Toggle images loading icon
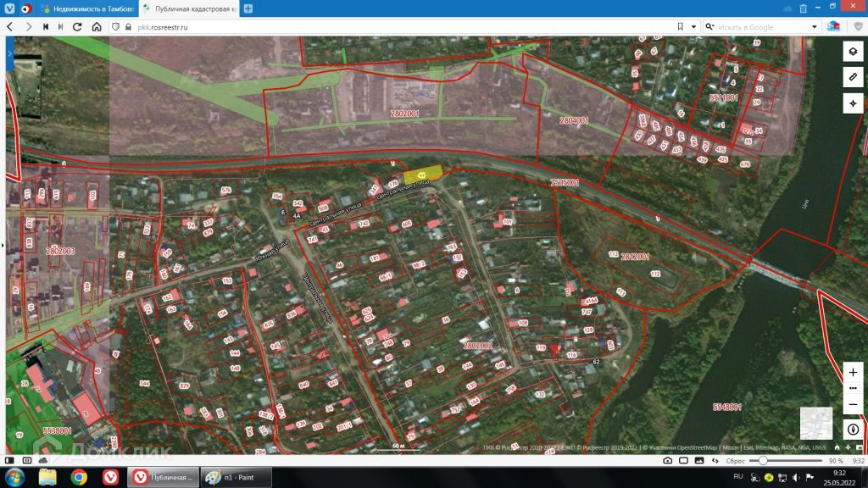This screenshot has height=488, width=868. coord(699,460)
